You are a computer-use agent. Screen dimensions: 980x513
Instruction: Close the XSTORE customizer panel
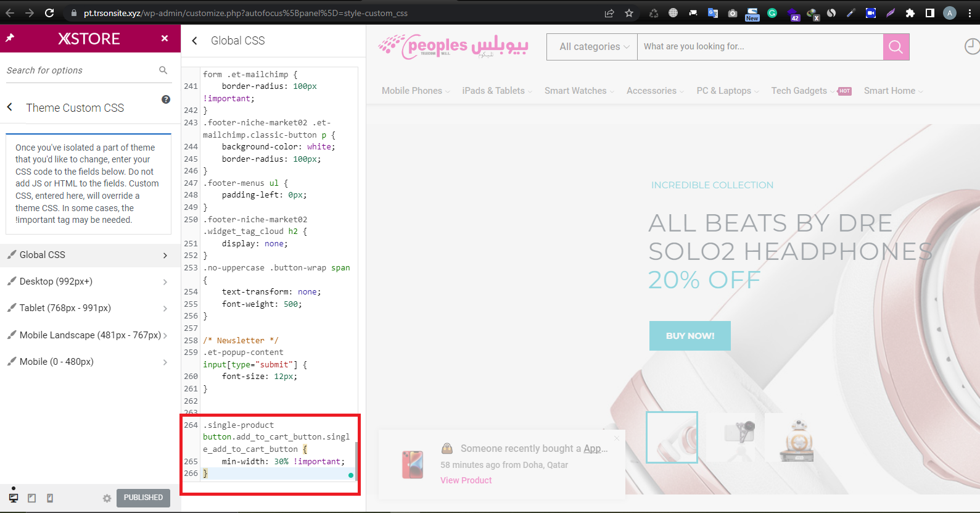tap(165, 38)
